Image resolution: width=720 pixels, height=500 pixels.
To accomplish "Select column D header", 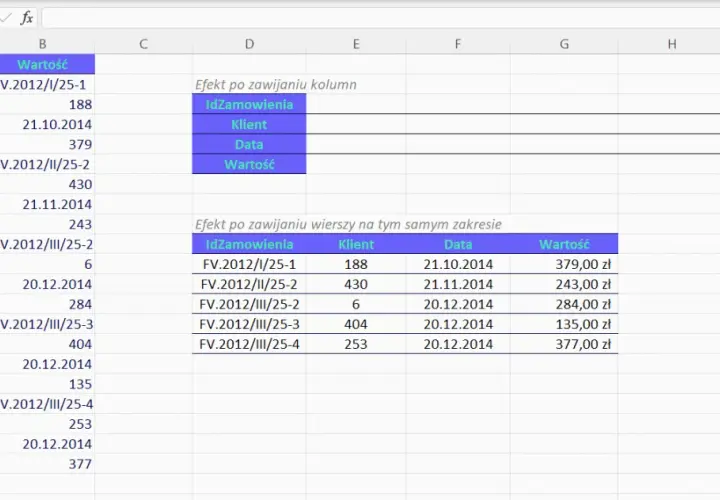I will point(249,44).
